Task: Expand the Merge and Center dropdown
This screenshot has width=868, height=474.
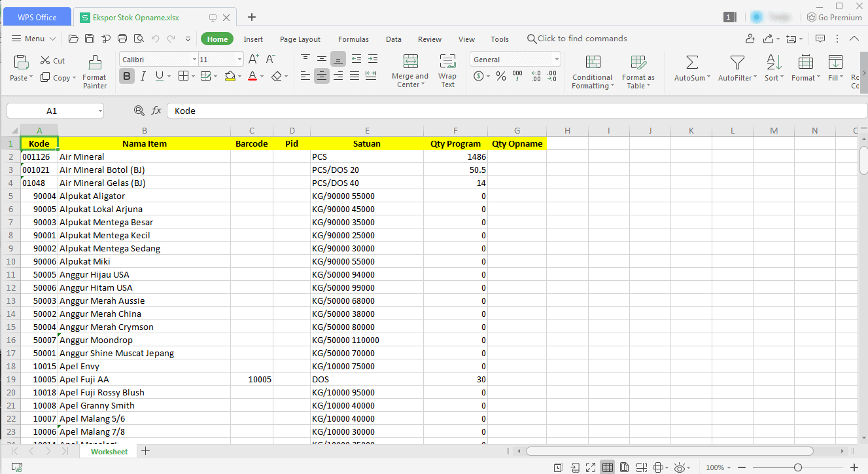Action: click(x=423, y=85)
